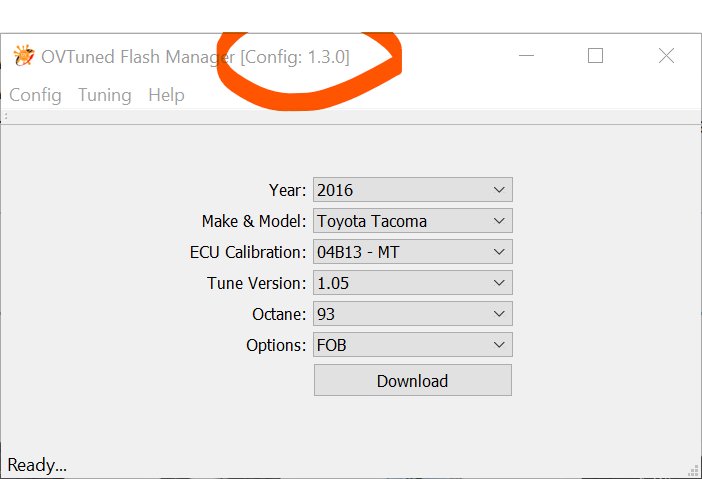This screenshot has width=702, height=479.
Task: Click the Download button
Action: coord(413,381)
